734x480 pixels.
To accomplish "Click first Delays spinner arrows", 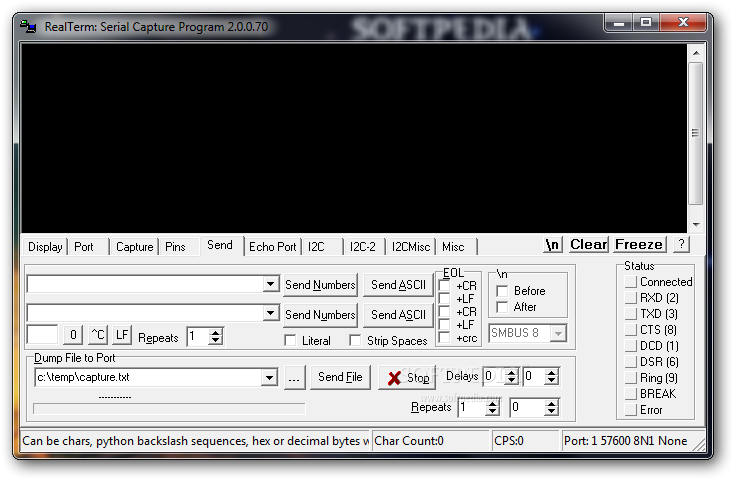I will click(x=512, y=377).
